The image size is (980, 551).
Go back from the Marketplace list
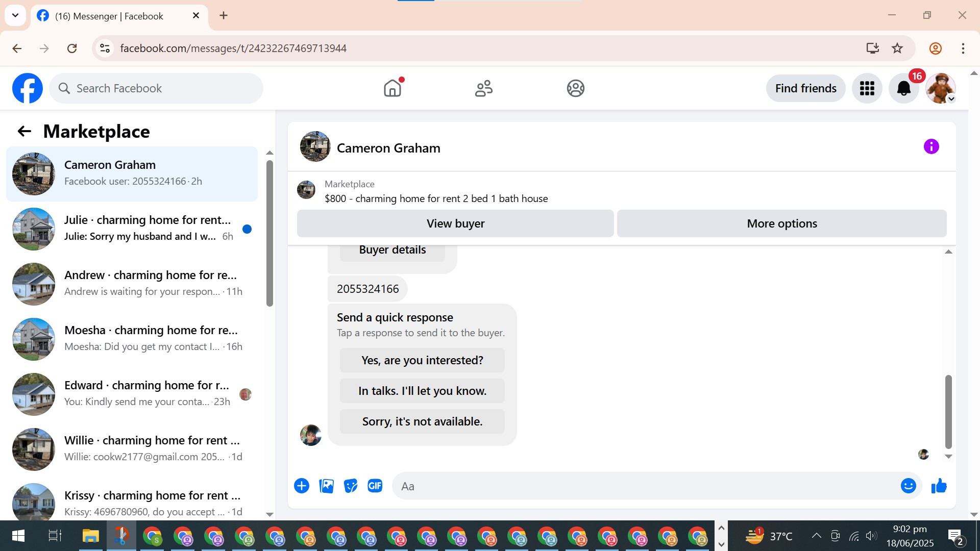click(x=24, y=132)
